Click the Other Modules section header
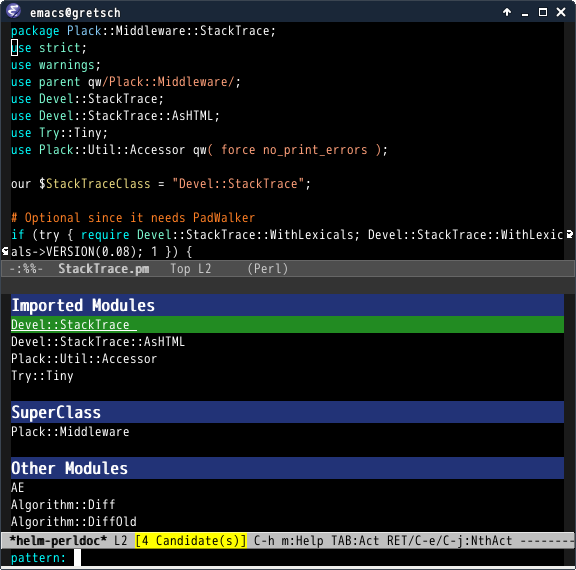 click(287, 468)
